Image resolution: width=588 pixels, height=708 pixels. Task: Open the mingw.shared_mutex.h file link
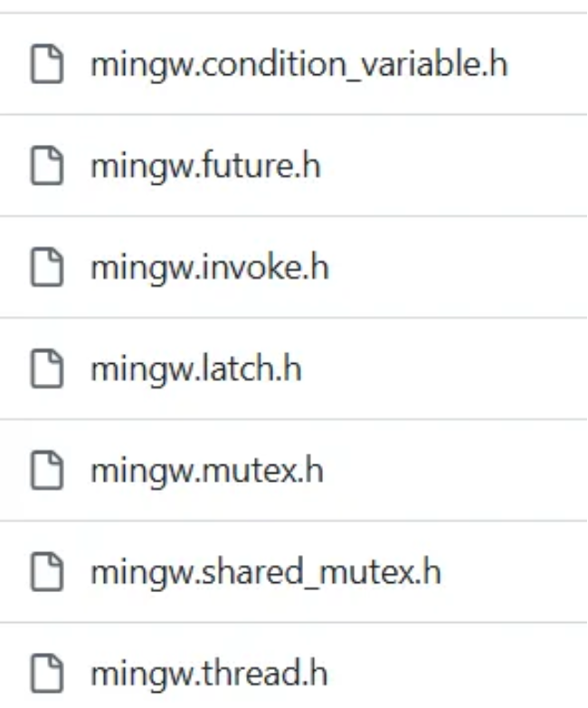266,572
